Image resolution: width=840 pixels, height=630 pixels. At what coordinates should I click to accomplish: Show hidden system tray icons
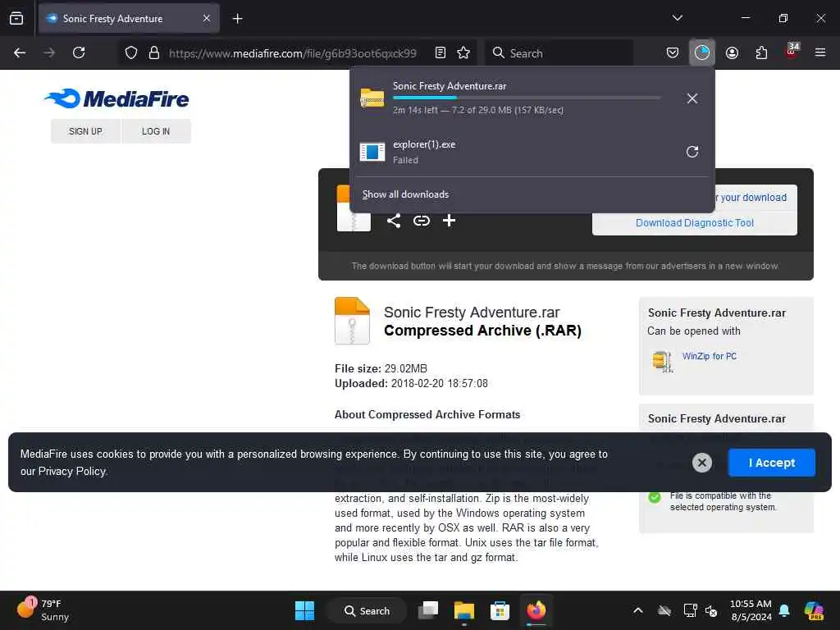coord(637,610)
